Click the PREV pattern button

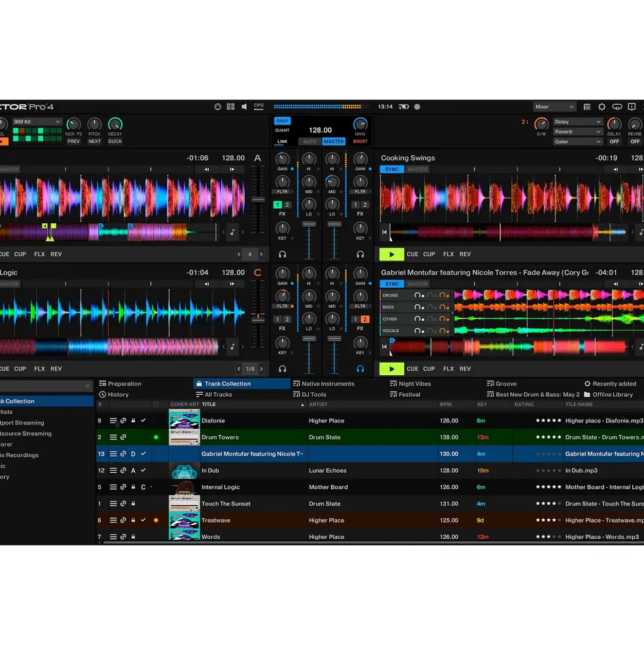click(x=73, y=141)
